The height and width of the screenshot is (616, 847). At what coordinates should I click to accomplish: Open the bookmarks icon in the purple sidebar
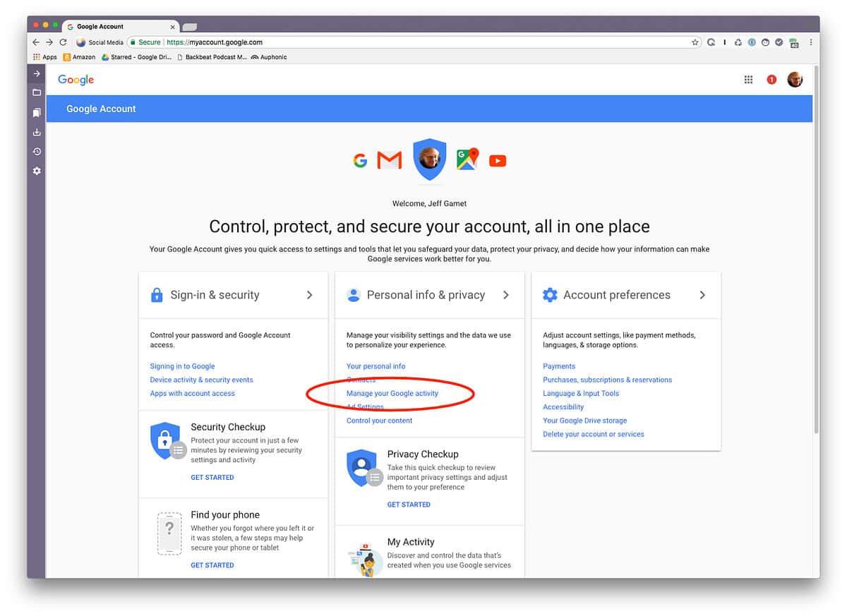click(x=37, y=112)
